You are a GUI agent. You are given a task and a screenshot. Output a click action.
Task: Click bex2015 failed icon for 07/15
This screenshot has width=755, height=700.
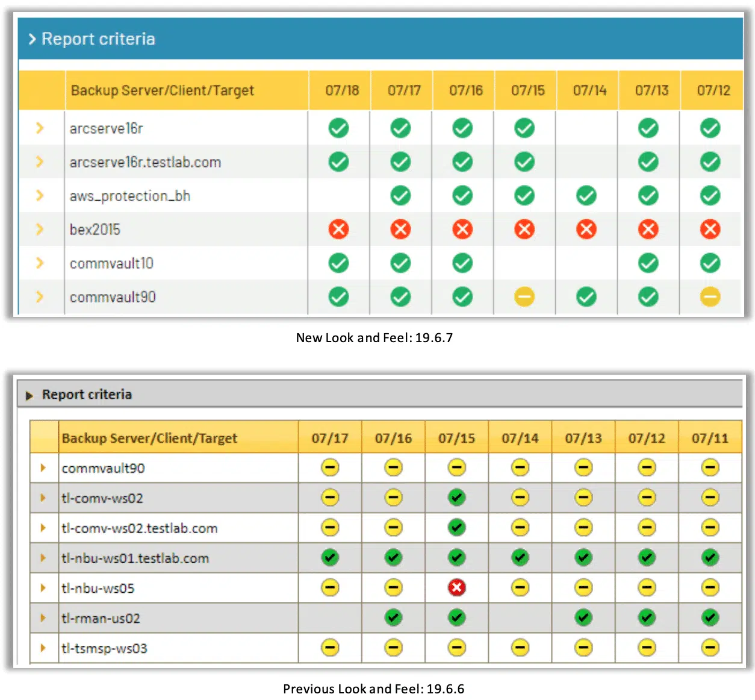point(524,229)
